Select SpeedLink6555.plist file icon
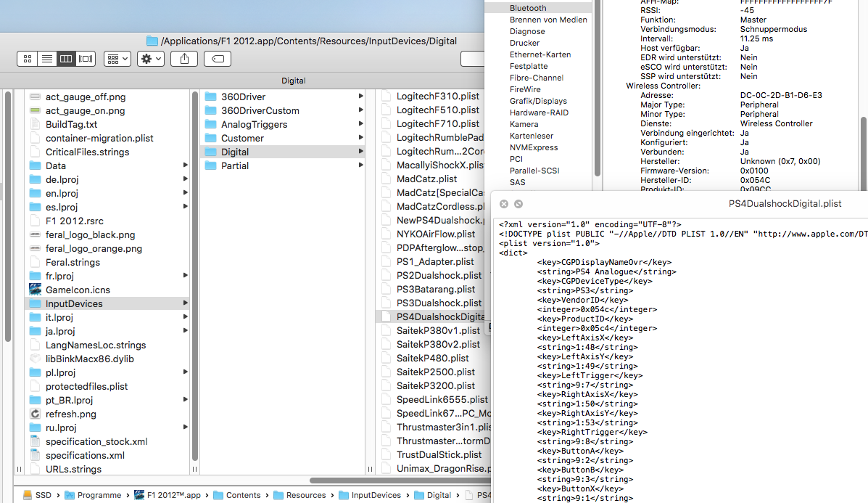The image size is (868, 503). point(387,399)
